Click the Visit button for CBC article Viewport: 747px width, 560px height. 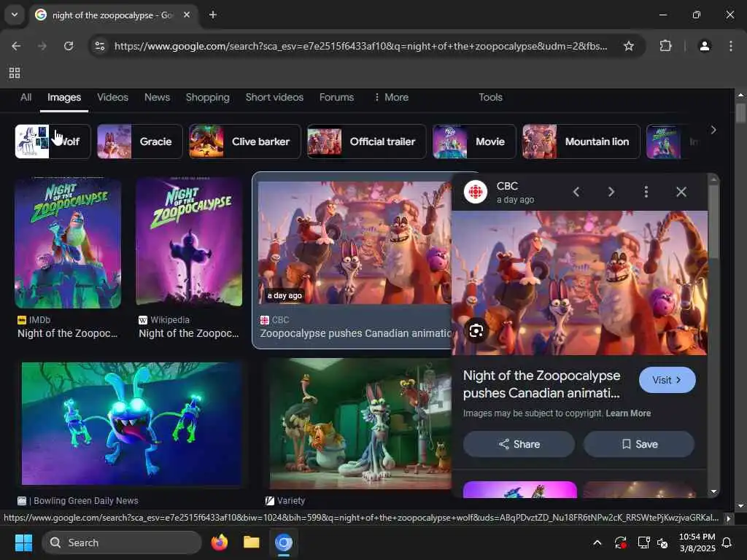667,380
